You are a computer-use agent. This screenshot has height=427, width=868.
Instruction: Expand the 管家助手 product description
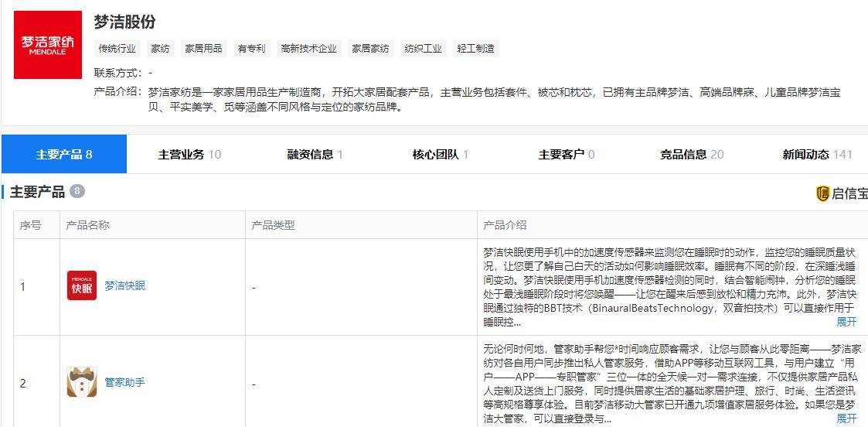coord(846,418)
